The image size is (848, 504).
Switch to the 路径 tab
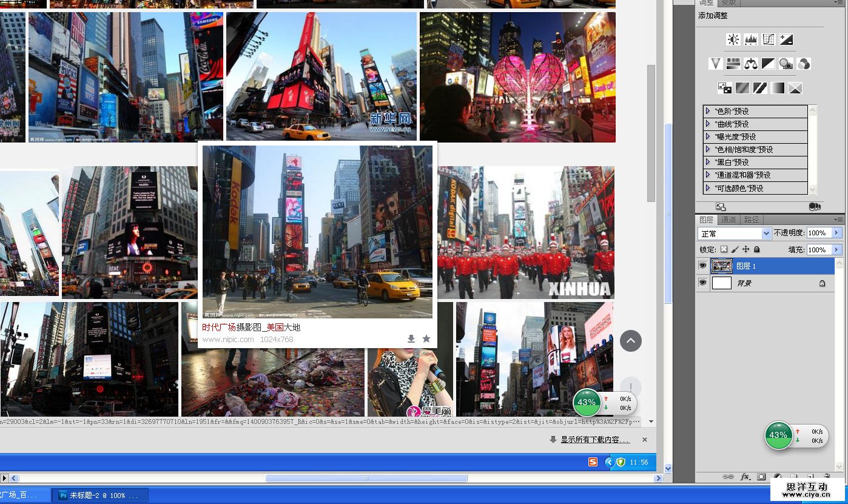(751, 220)
